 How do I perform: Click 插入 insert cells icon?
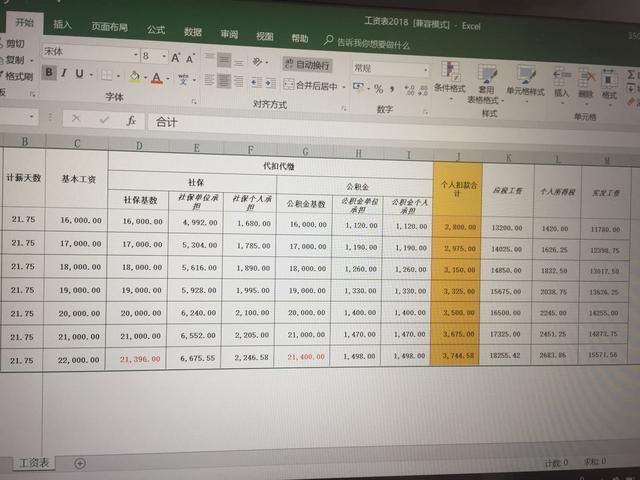(562, 84)
